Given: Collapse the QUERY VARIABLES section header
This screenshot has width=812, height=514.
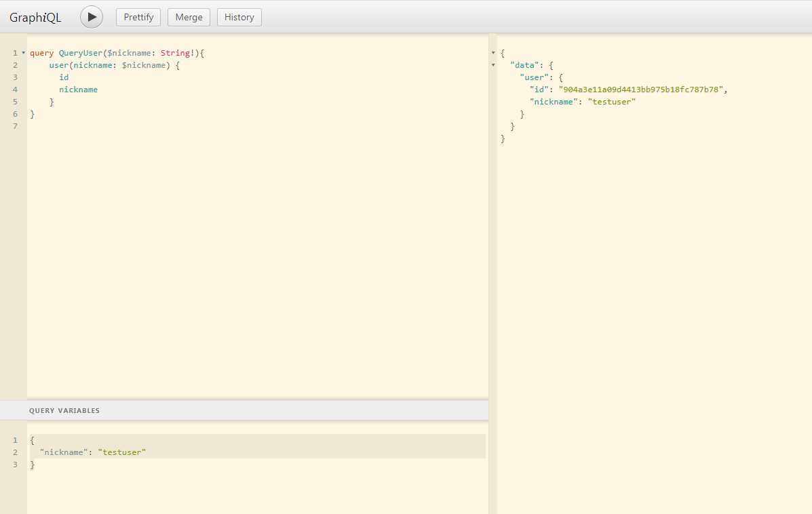Looking at the screenshot, I should pos(64,410).
